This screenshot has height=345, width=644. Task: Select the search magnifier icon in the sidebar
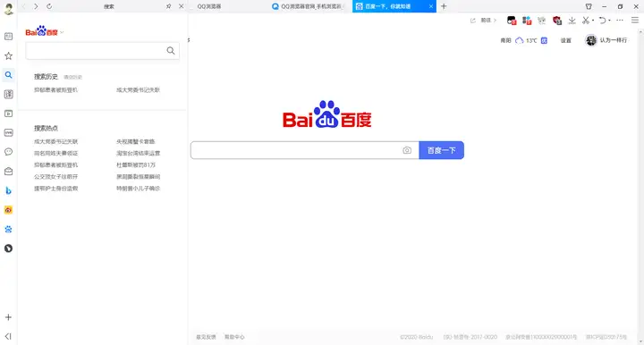[x=8, y=75]
